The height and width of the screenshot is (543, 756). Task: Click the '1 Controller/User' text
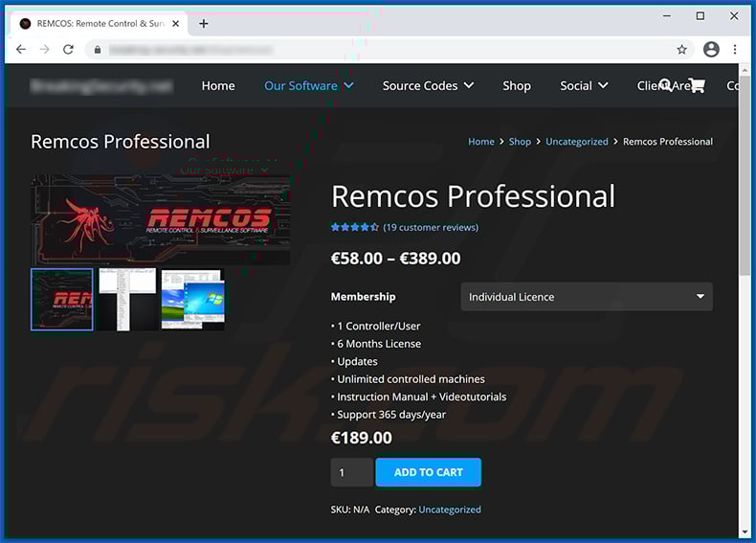(x=379, y=327)
